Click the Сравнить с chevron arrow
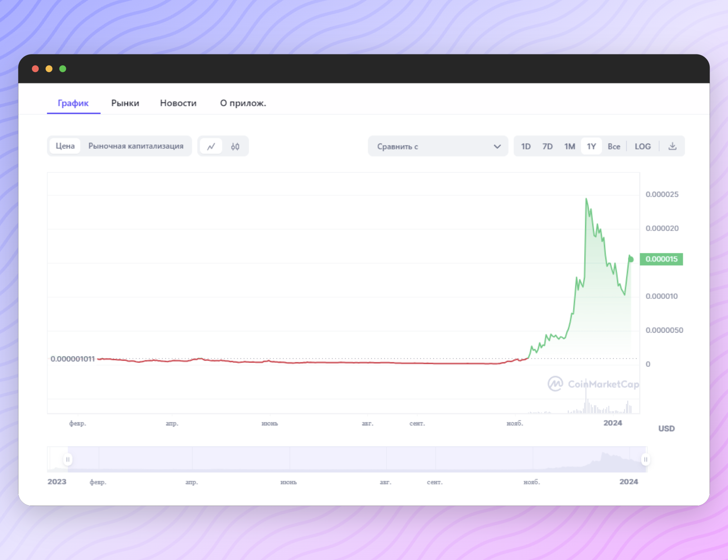 click(497, 146)
